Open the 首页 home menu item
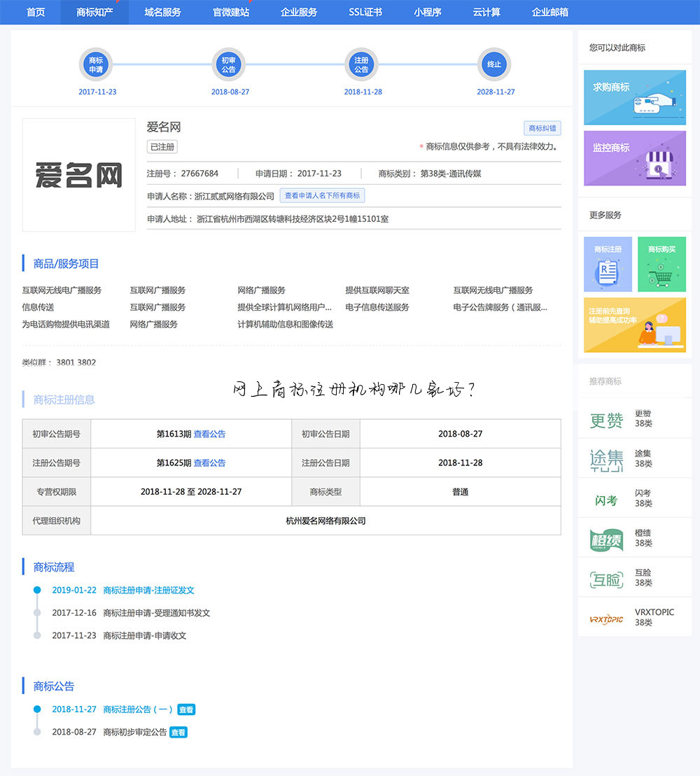 [35, 12]
